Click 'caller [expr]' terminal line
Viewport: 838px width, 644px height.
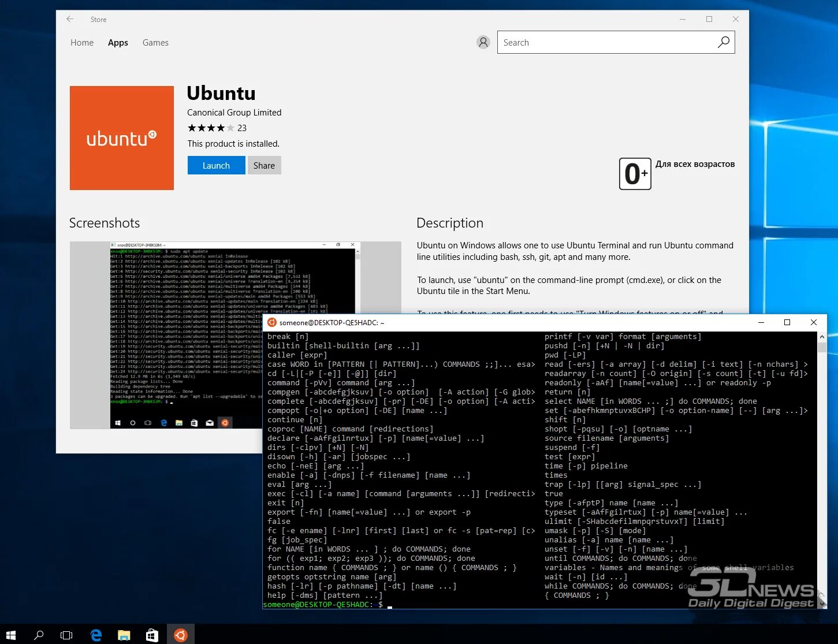coord(297,355)
